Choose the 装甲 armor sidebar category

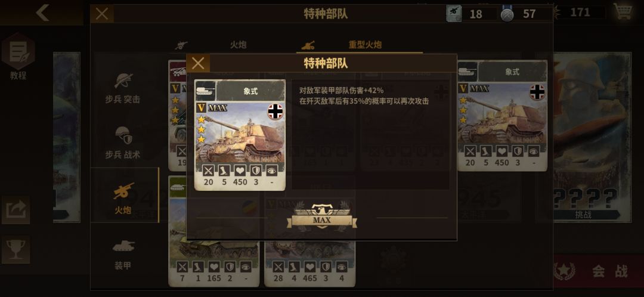[123, 255]
